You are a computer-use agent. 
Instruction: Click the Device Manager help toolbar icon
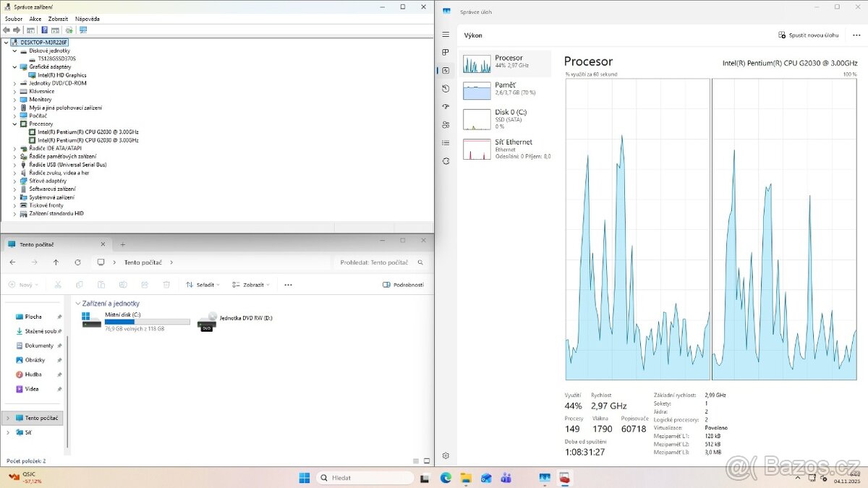coord(44,30)
